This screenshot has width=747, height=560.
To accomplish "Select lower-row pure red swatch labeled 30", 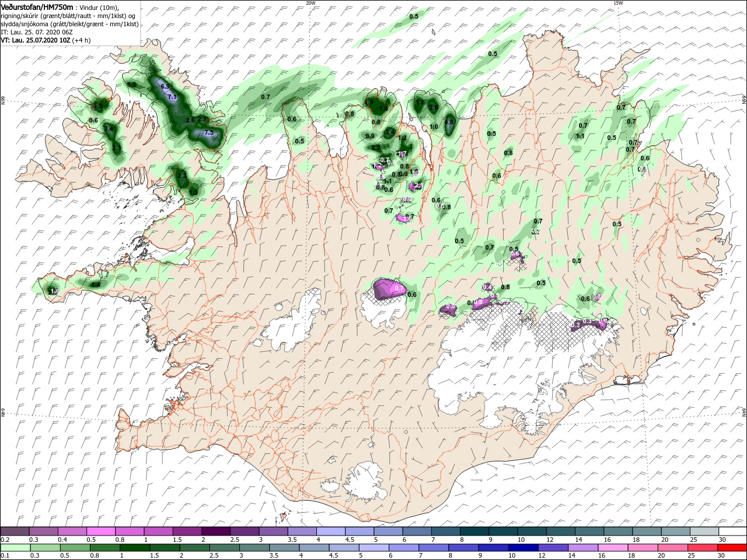I will [732, 548].
